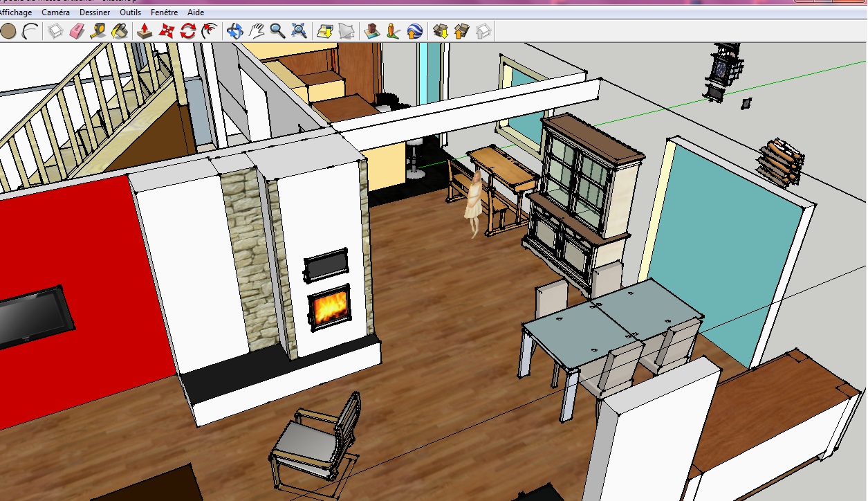Open the Photo Textures tool
Viewport: 868px width, 501px height.
(x=393, y=31)
